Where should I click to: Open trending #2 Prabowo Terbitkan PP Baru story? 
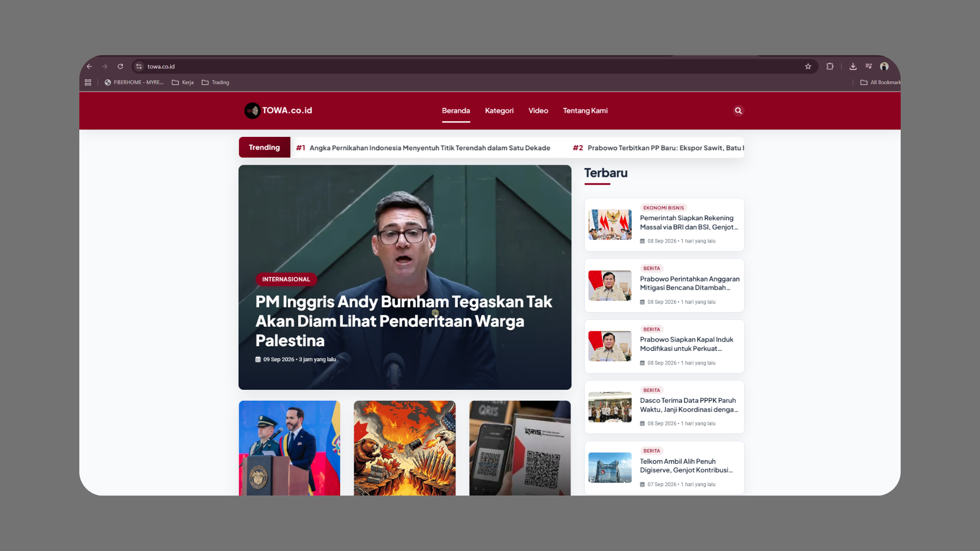659,148
